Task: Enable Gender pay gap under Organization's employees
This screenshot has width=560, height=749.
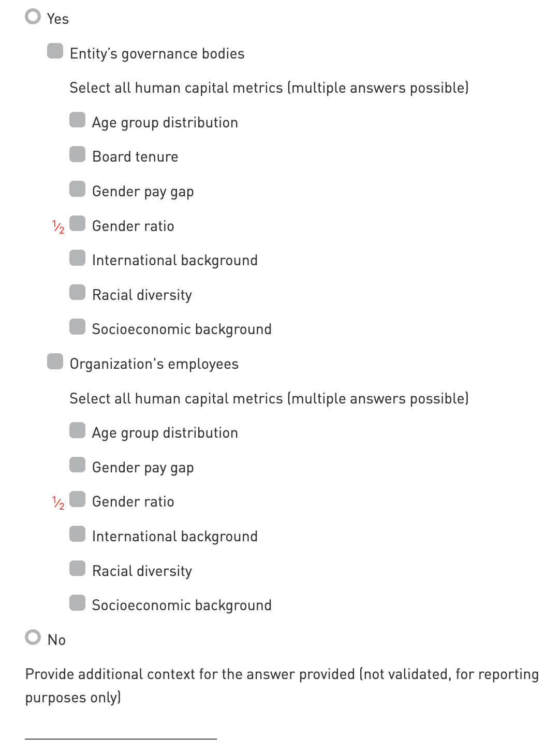Action: (x=77, y=465)
